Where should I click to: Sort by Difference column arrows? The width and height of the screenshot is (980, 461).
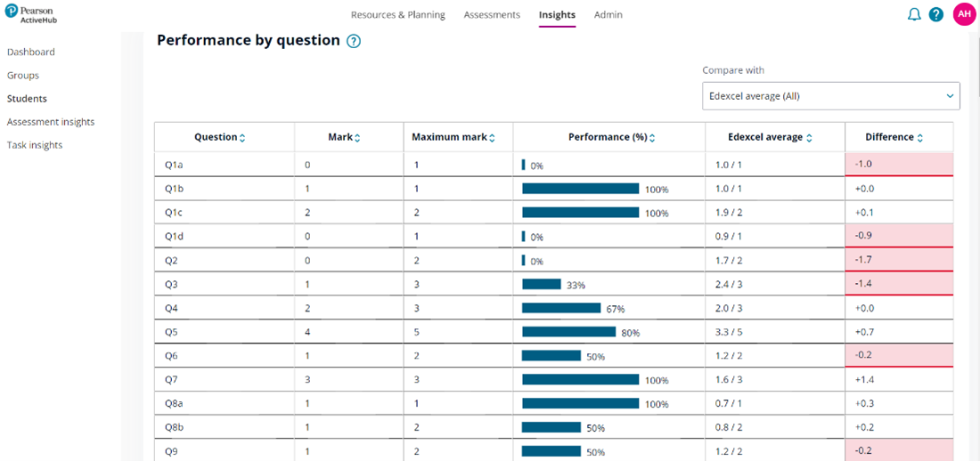pos(919,138)
